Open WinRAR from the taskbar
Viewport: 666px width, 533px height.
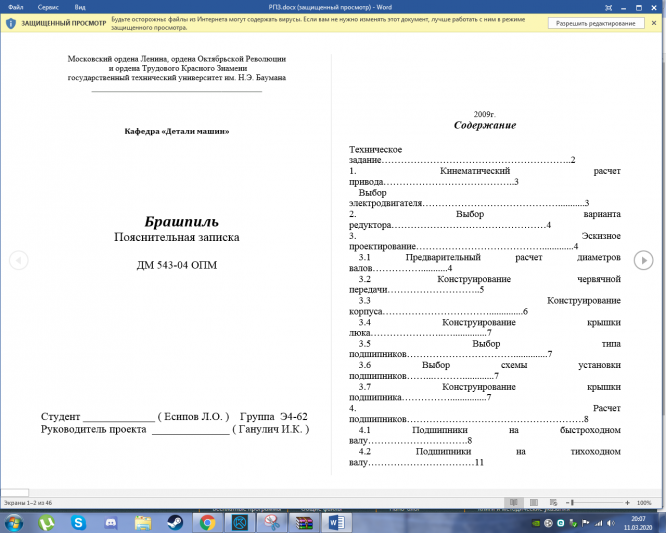[x=304, y=522]
